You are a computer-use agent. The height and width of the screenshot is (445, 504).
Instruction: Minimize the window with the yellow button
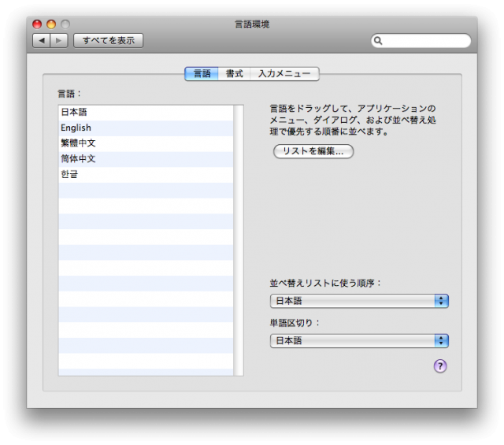(51, 24)
